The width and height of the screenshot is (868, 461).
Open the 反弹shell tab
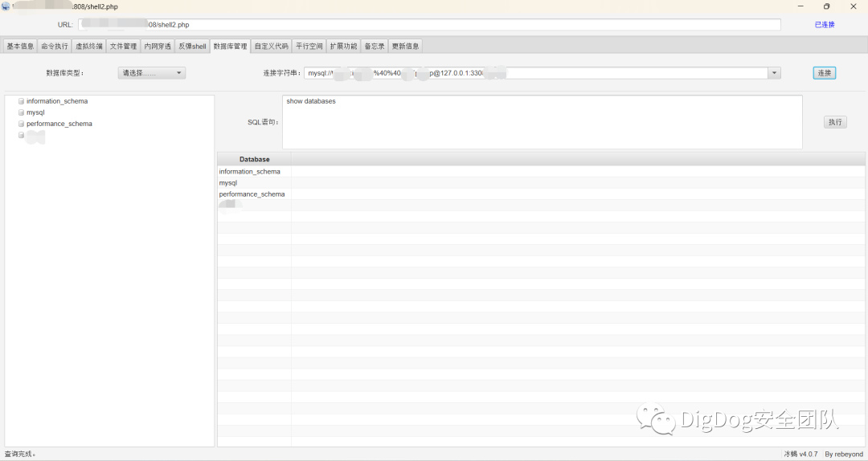coord(192,46)
